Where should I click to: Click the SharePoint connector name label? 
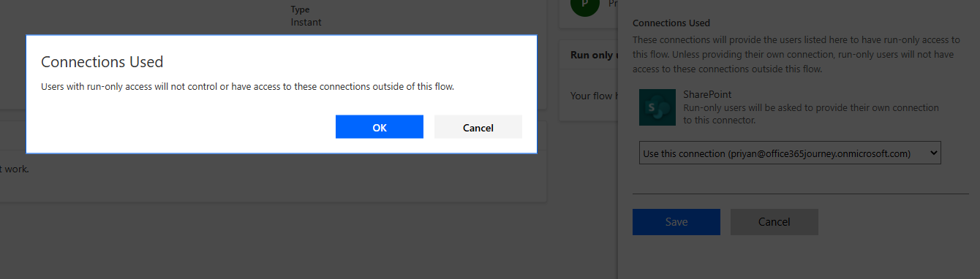tap(707, 95)
